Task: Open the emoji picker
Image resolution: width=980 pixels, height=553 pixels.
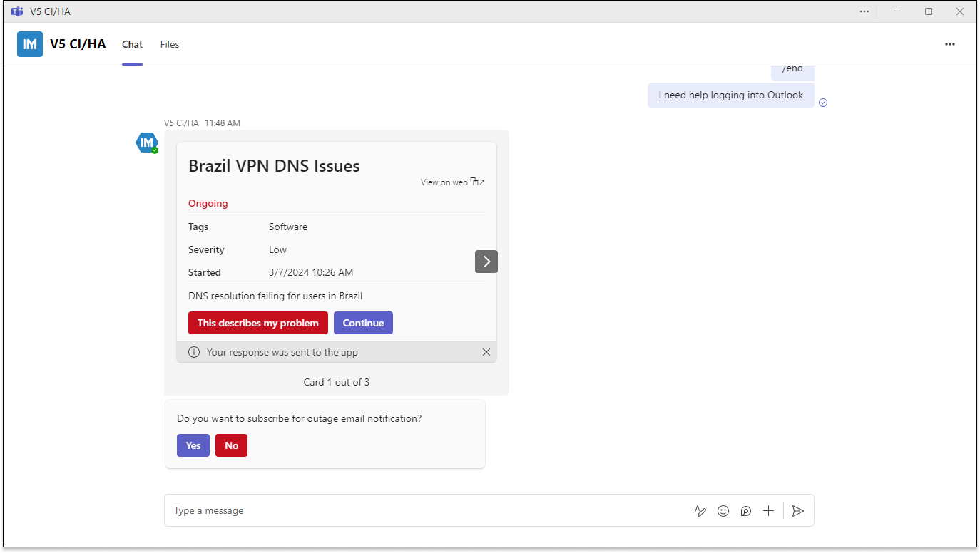Action: pyautogui.click(x=723, y=511)
